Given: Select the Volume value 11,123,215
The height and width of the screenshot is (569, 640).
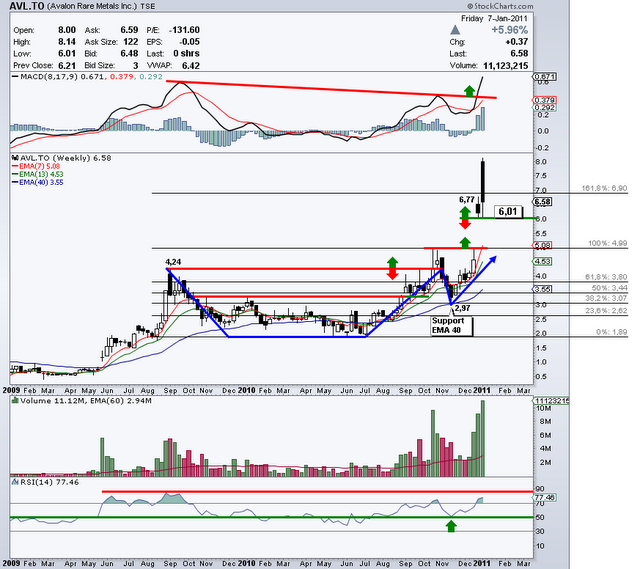Looking at the screenshot, I should click(x=505, y=65).
